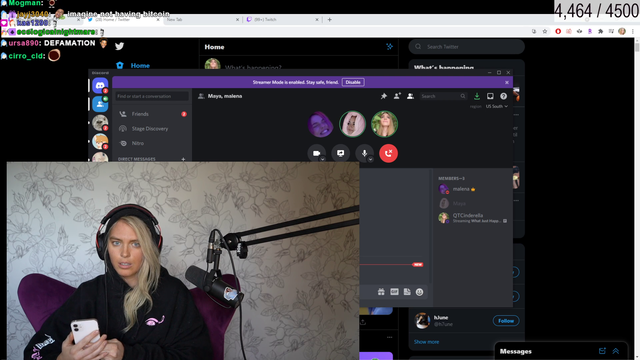Click the NEW unread messages marker

[x=418, y=264]
